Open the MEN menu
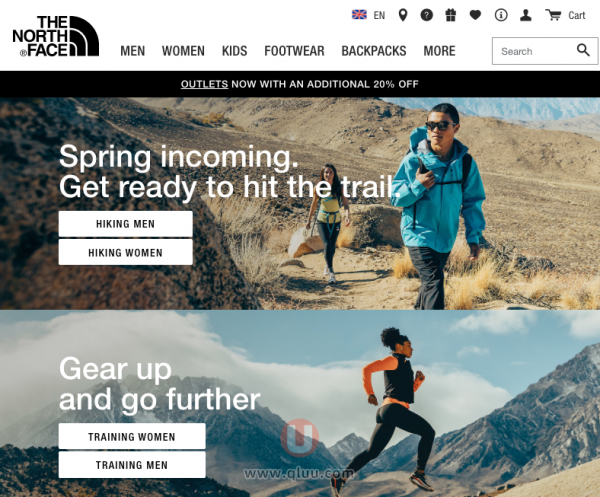Image resolution: width=600 pixels, height=497 pixels. (132, 51)
